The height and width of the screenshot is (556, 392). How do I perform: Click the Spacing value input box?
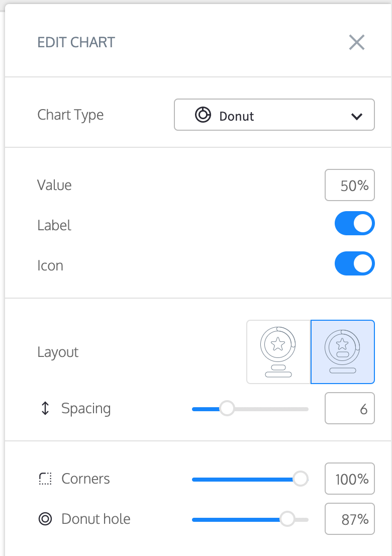pos(349,408)
